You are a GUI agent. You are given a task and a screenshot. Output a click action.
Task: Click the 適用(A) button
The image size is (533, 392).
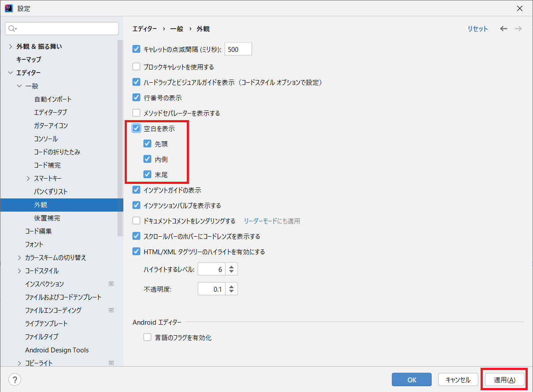tap(505, 380)
